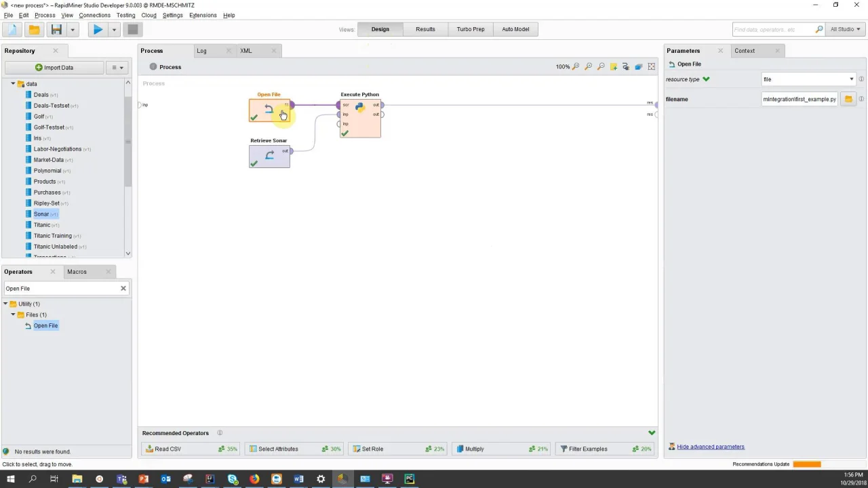Click the Import Data button
This screenshot has width=868, height=488.
[x=54, y=67]
